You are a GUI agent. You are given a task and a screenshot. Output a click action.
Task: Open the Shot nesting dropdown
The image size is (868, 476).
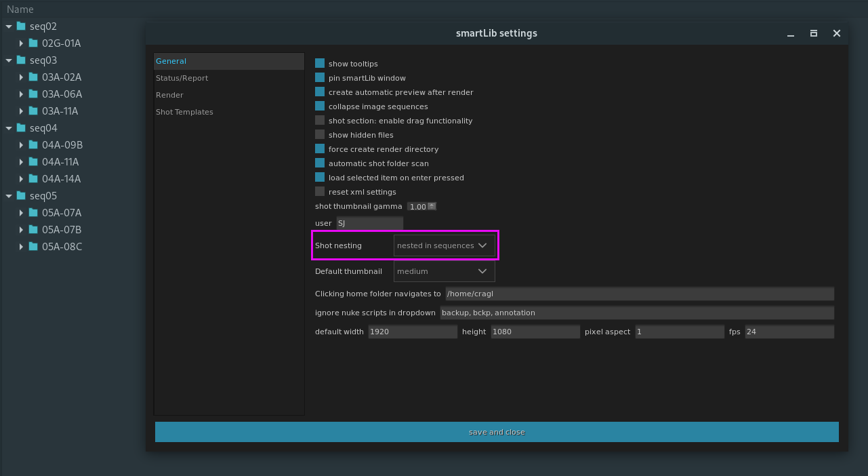444,245
